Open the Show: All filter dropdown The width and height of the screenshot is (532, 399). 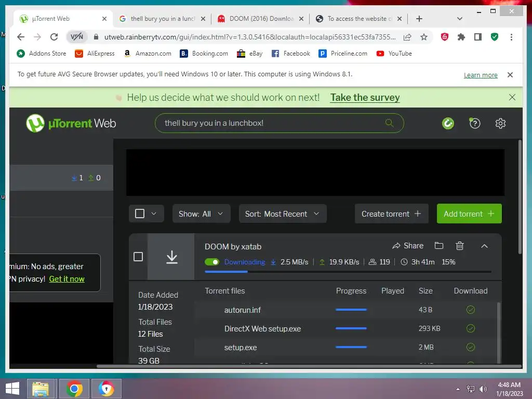pos(201,214)
